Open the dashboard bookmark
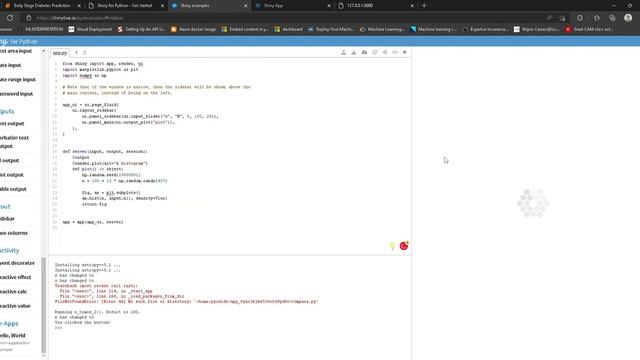The height and width of the screenshot is (360, 640). click(289, 29)
